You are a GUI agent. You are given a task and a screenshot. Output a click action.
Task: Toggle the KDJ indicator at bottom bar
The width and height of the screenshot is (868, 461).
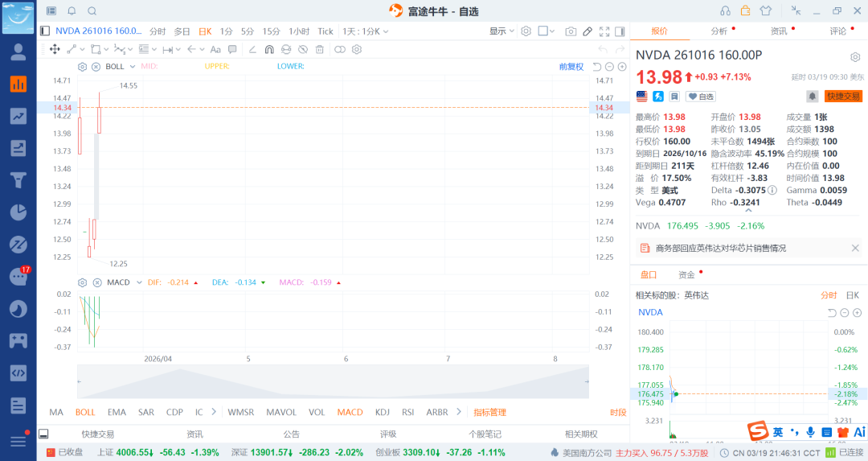pyautogui.click(x=382, y=412)
